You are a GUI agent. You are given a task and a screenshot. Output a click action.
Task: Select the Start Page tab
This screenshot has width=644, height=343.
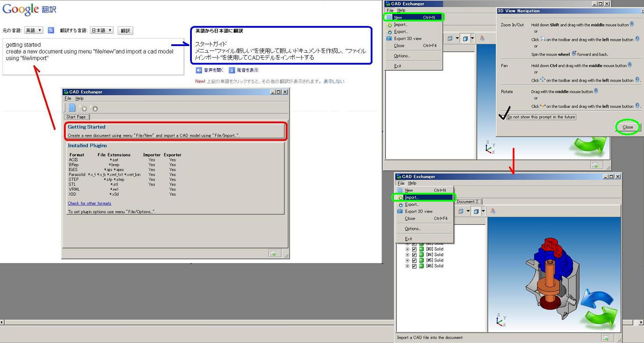[x=76, y=117]
